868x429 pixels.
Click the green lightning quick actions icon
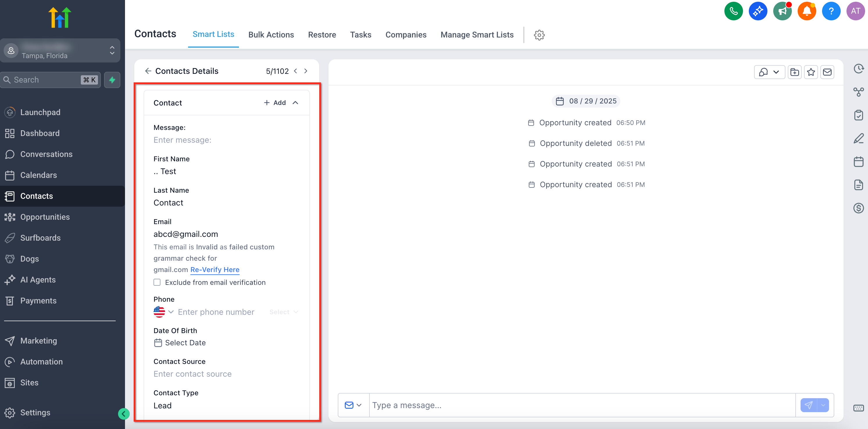click(x=112, y=80)
